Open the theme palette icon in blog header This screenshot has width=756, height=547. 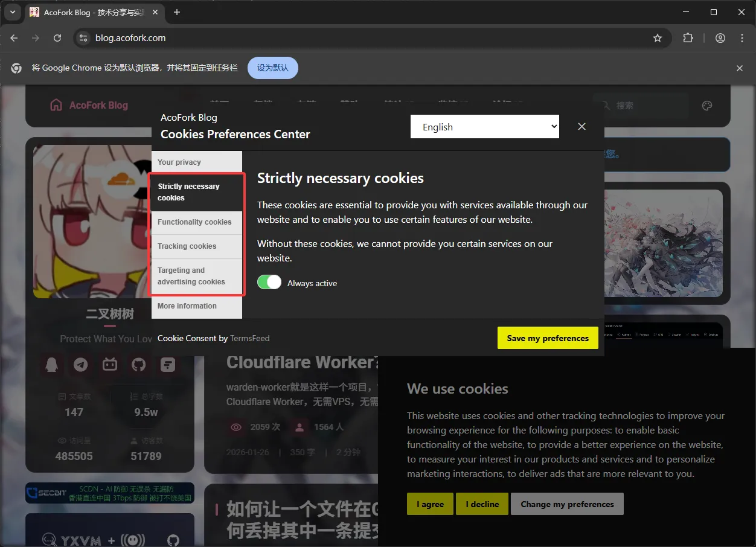click(707, 106)
